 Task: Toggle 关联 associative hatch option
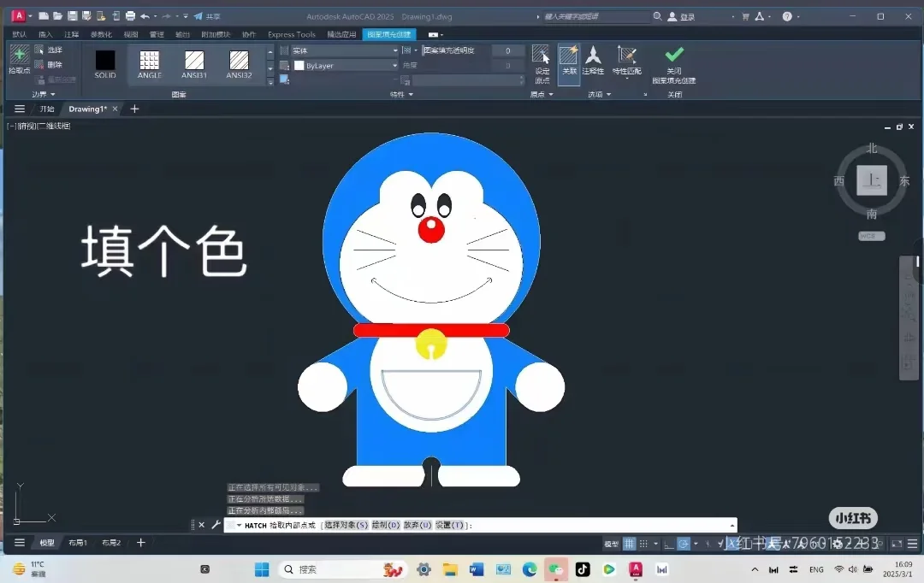568,62
